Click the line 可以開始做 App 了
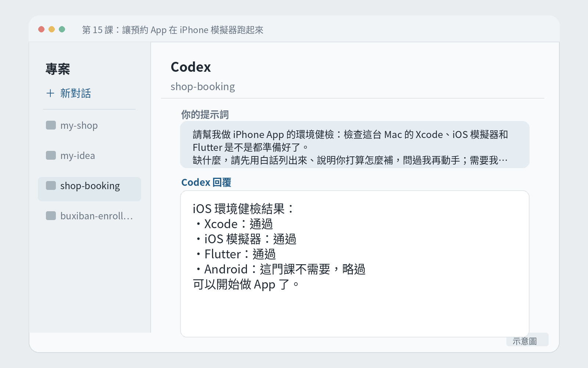 (246, 284)
